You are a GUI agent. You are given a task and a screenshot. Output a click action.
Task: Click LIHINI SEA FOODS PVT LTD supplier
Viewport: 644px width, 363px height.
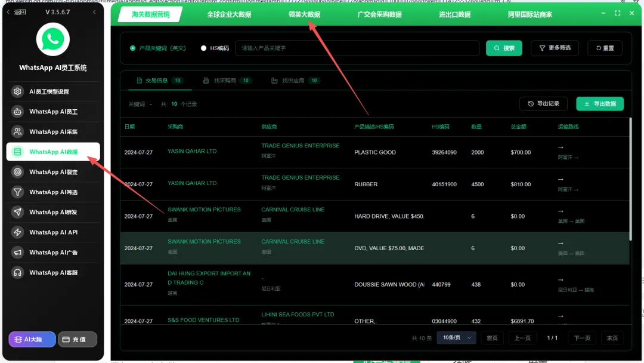tap(298, 315)
